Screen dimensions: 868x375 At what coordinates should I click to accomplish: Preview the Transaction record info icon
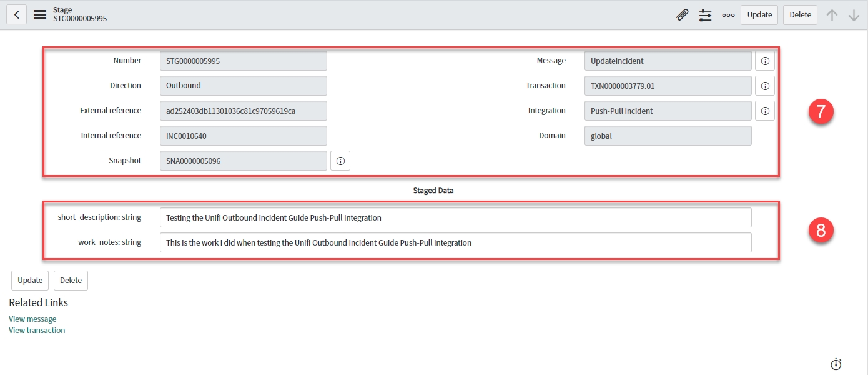click(765, 86)
